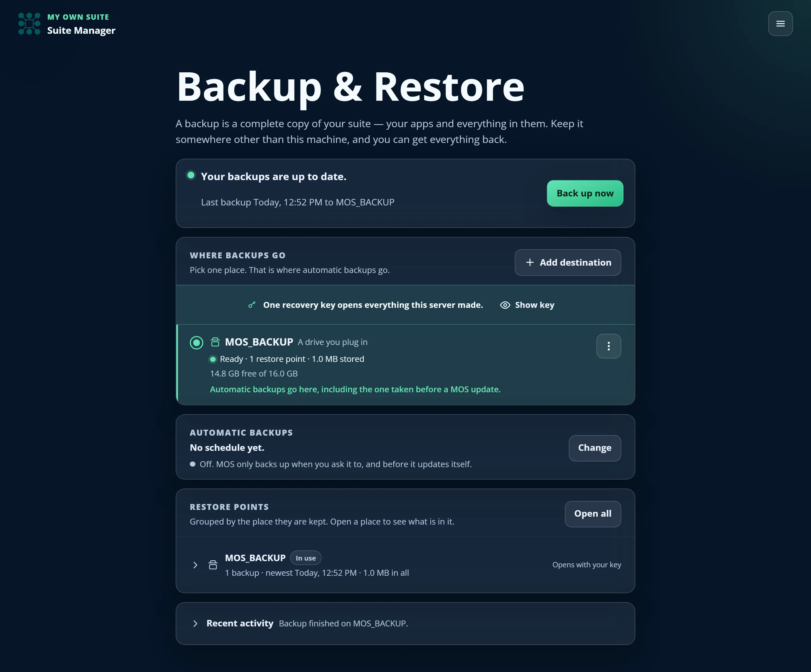Click the 'A drive you plug in' description
Viewport: 811px width, 672px height.
point(333,342)
